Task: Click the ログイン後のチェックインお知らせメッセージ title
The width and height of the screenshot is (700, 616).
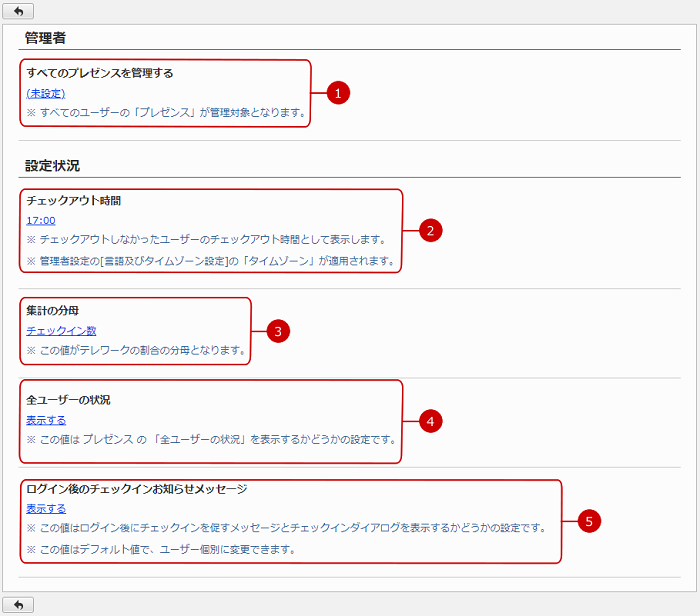Action: click(136, 489)
